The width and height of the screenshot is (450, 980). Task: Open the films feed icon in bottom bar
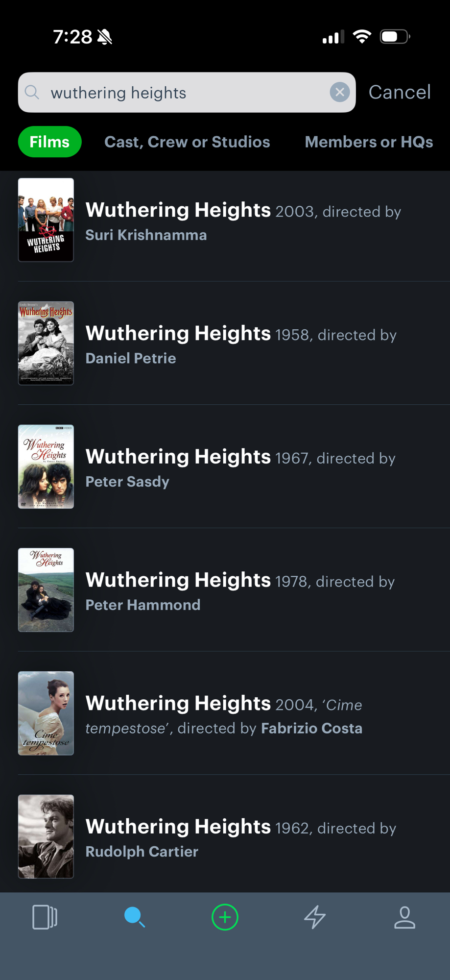tap(45, 917)
